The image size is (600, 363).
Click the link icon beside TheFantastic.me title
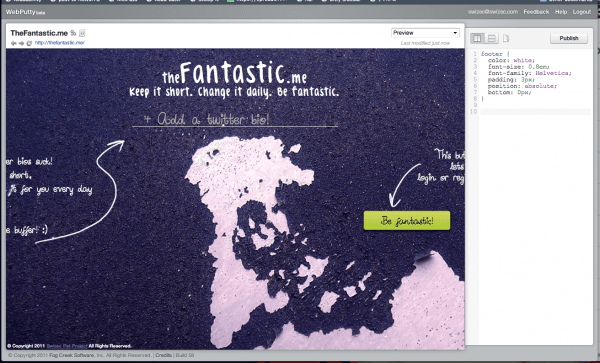coord(73,33)
